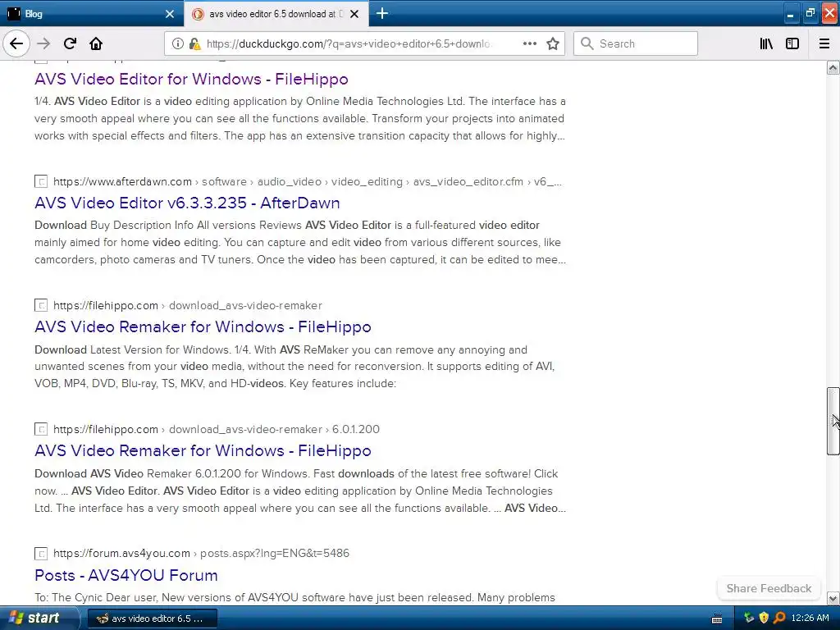Click forum.avs4you.com posts.aspx URL
Viewport: 840px width, 630px height.
(x=201, y=553)
